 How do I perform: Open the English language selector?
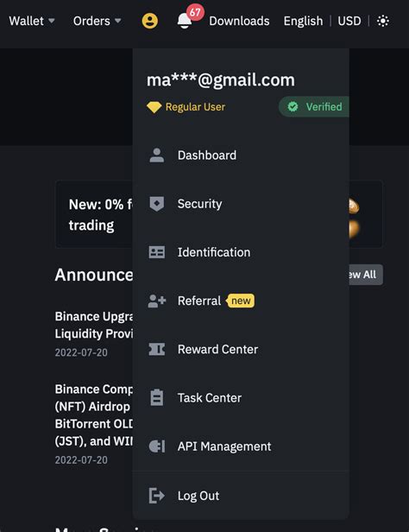(303, 21)
